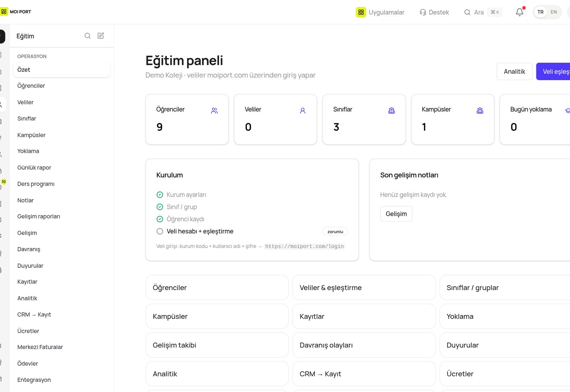Click the icon with the 10 badge
This screenshot has width=570, height=392.
pos(2,185)
